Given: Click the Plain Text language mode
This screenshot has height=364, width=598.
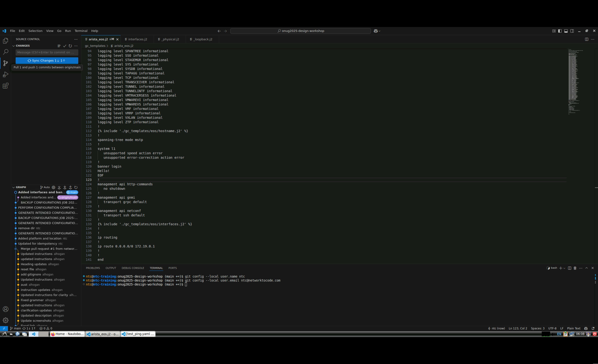Looking at the screenshot, I should coord(573,328).
